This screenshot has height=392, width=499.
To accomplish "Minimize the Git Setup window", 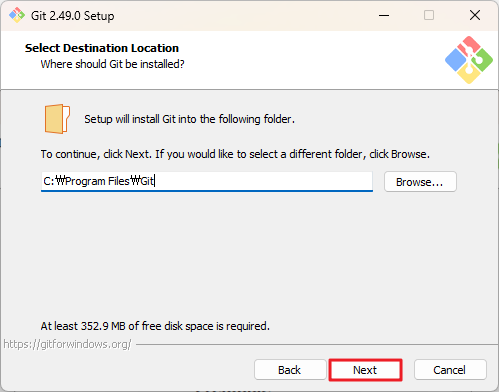I will 384,15.
